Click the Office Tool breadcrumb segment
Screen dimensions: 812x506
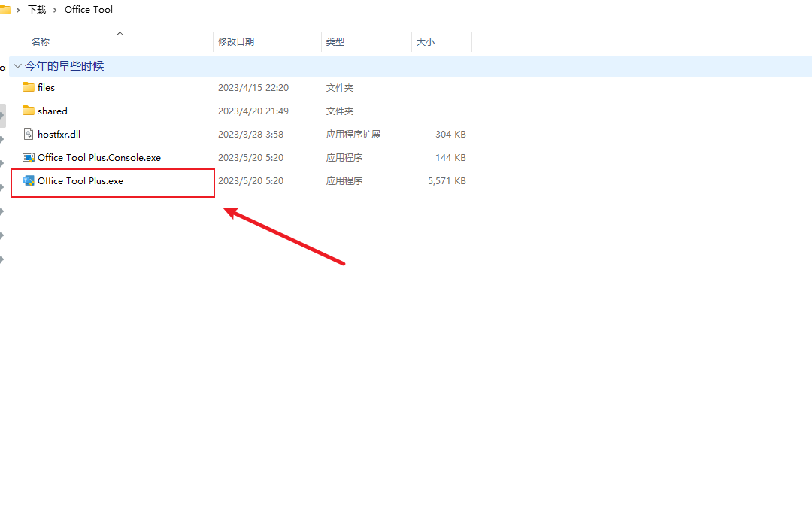pos(89,10)
